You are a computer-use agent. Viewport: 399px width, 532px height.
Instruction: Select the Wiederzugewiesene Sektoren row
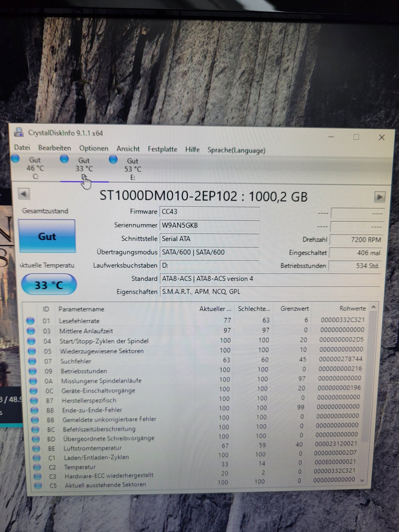[x=102, y=351]
